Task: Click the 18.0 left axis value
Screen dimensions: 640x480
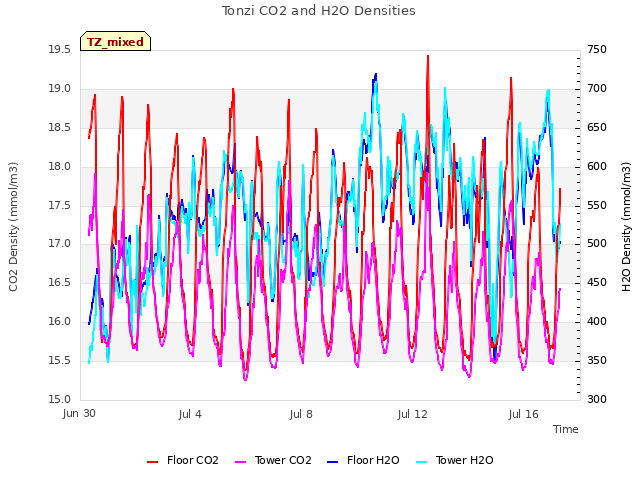Action: [60, 167]
